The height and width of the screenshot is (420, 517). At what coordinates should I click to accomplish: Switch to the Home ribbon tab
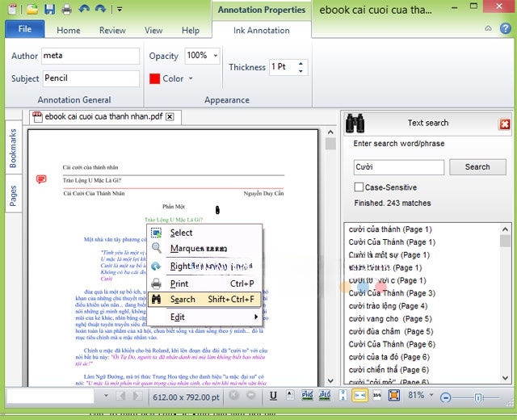pyautogui.click(x=68, y=31)
